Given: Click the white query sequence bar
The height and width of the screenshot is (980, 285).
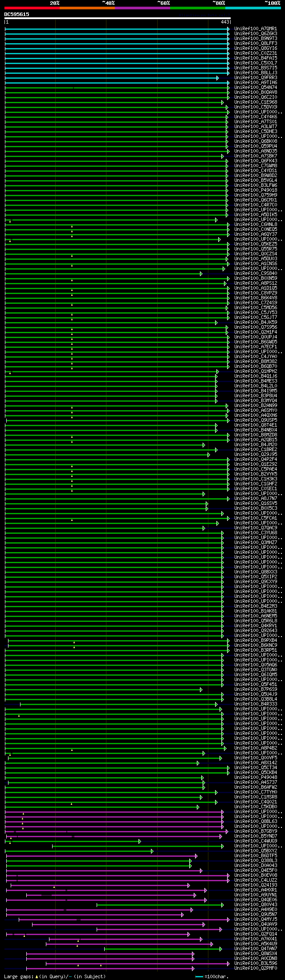Looking at the screenshot, I should pyautogui.click(x=118, y=18).
